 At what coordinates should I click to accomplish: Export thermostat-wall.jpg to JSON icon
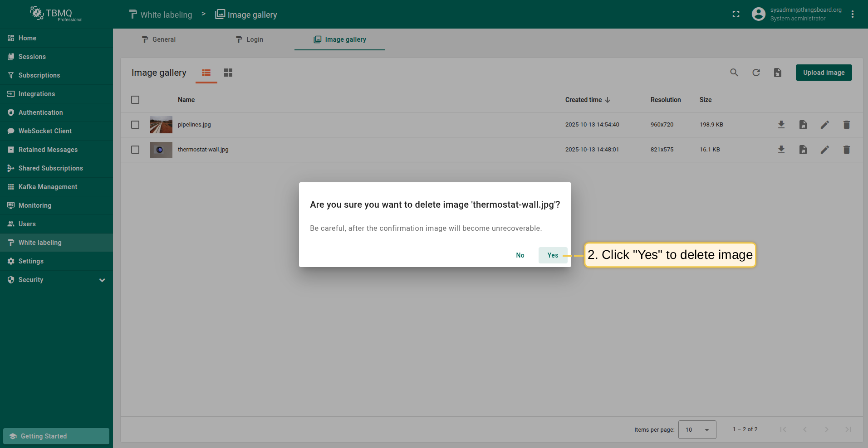point(803,150)
